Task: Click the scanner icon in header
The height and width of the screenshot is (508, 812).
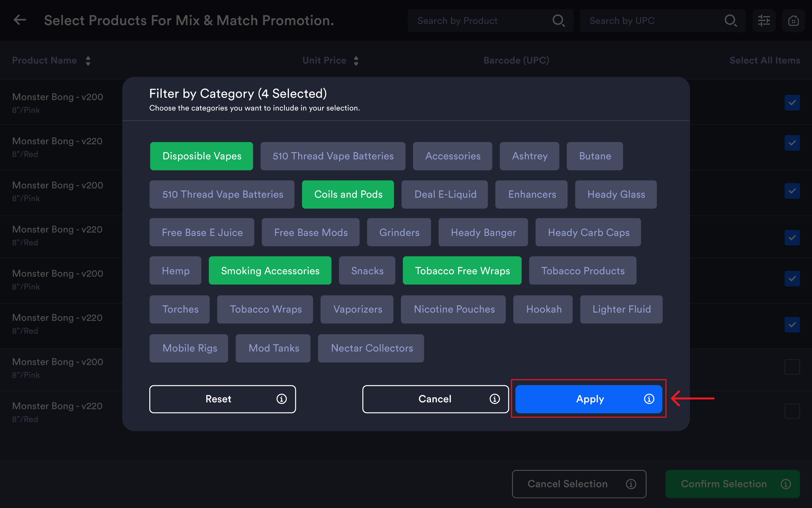Action: [793, 20]
